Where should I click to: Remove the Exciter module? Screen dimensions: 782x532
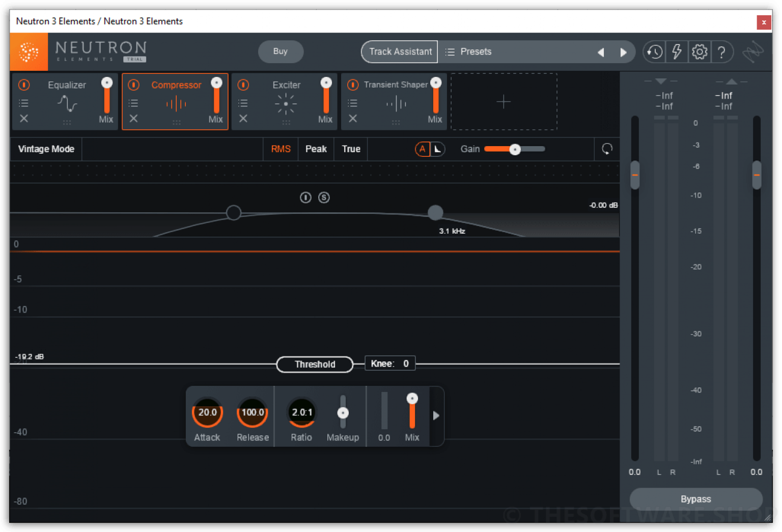point(243,119)
